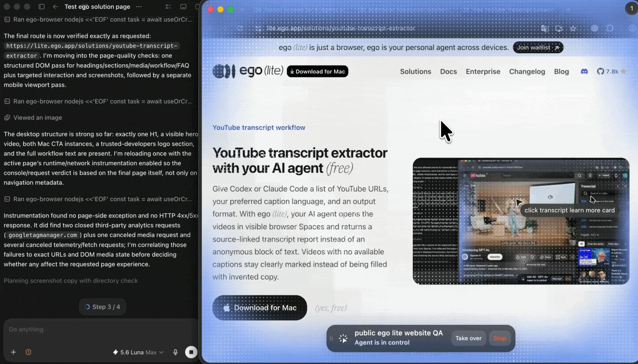Toggle the bottom panel layout icon

pos(183,7)
